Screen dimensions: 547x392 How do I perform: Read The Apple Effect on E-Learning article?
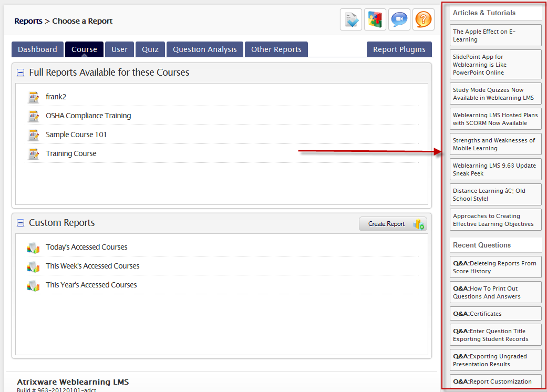pyautogui.click(x=496, y=35)
